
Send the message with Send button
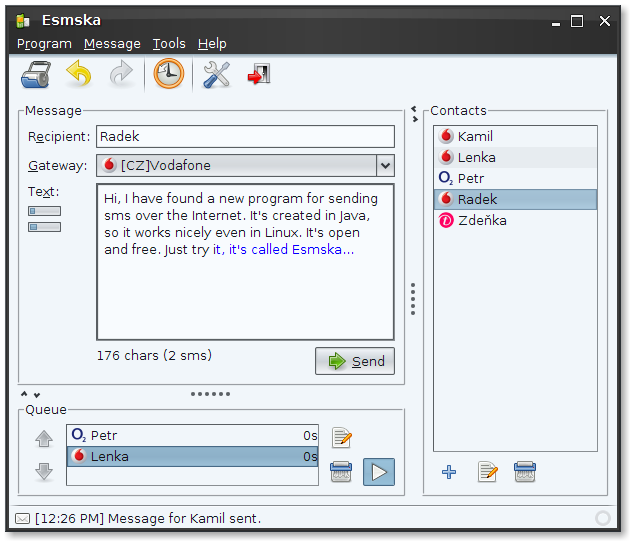pyautogui.click(x=355, y=361)
